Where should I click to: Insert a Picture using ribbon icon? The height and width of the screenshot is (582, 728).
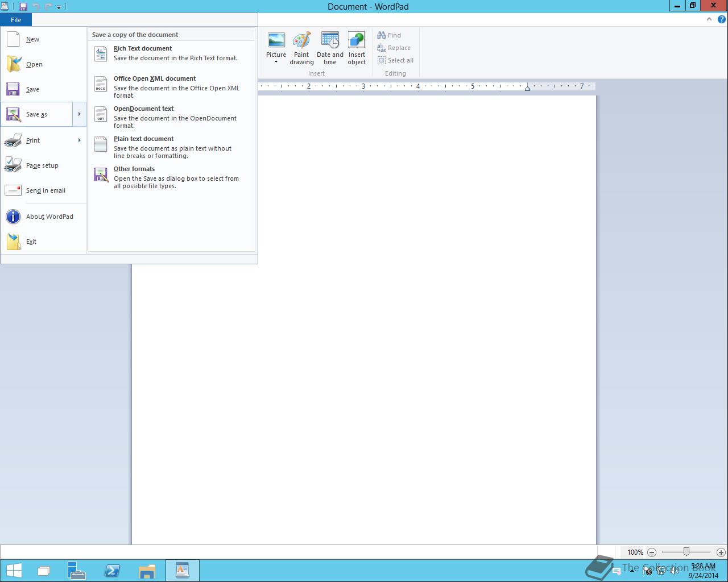[276, 40]
